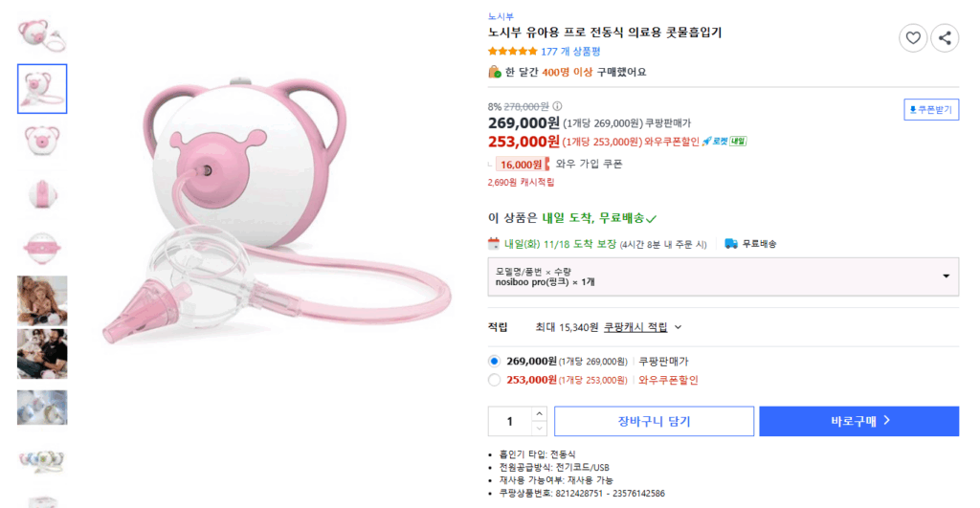The height and width of the screenshot is (508, 980).
Task: View the first product thumbnail
Action: click(x=42, y=33)
